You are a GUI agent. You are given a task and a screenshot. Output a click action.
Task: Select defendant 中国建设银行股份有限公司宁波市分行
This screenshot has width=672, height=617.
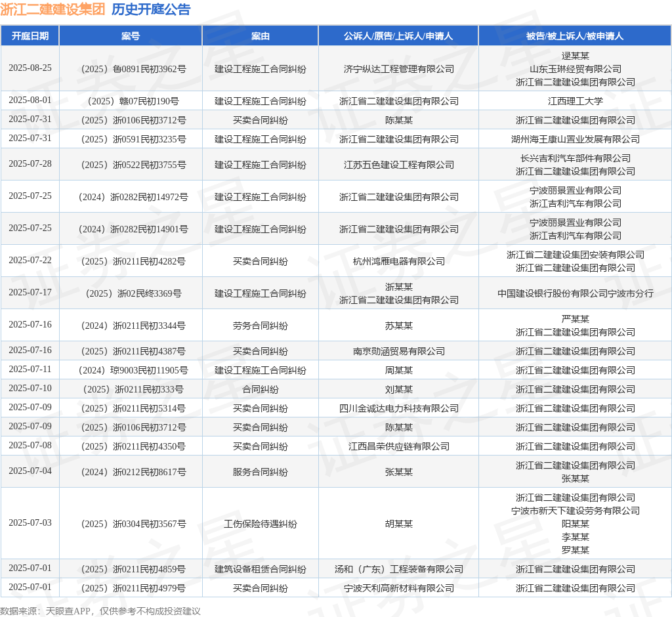pyautogui.click(x=575, y=293)
